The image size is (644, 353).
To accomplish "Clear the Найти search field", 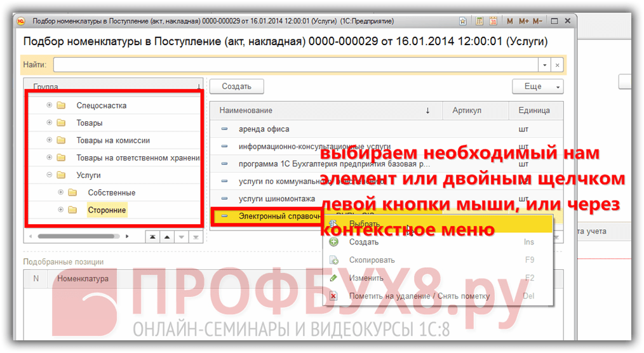I will [557, 65].
